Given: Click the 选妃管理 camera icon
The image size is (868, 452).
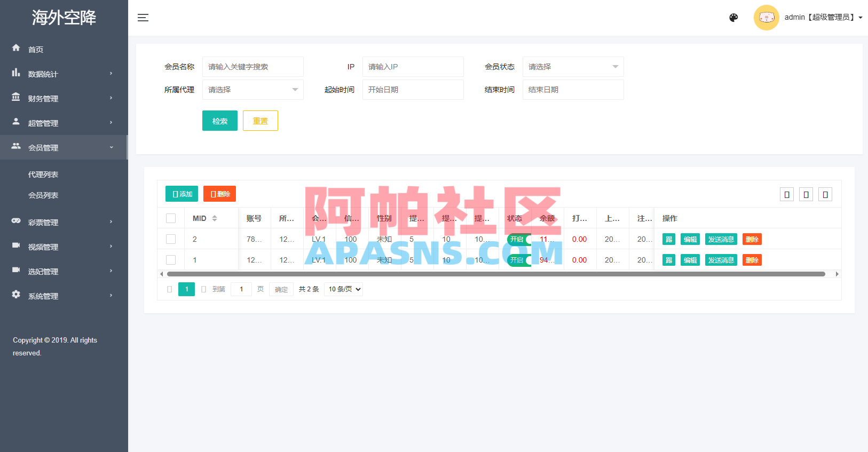Looking at the screenshot, I should (16, 270).
